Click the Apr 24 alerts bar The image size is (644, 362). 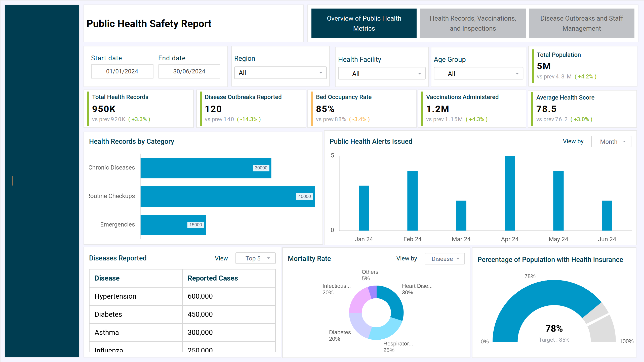pos(510,193)
